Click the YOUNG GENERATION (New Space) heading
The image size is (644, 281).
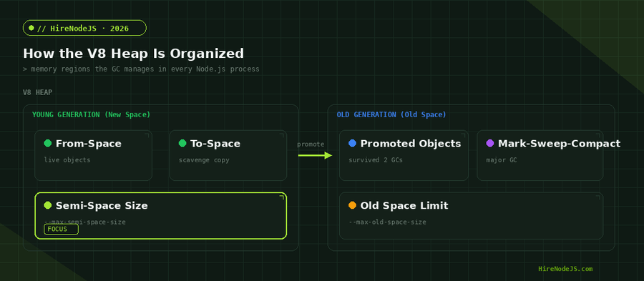[91, 114]
